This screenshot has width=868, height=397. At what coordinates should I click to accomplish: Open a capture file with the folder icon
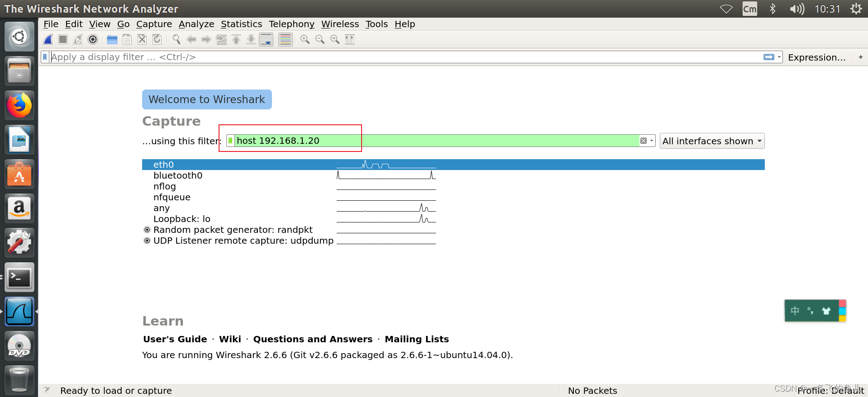coord(112,40)
